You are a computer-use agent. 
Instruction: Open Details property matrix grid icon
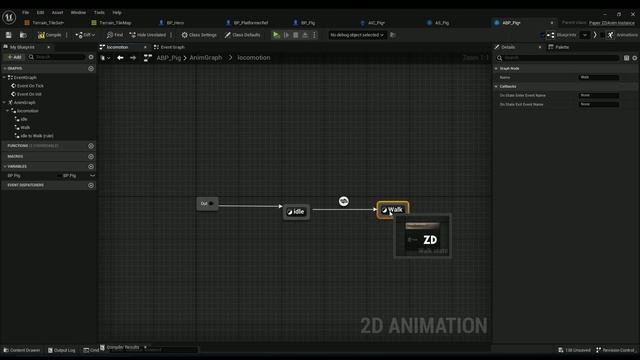(627, 58)
